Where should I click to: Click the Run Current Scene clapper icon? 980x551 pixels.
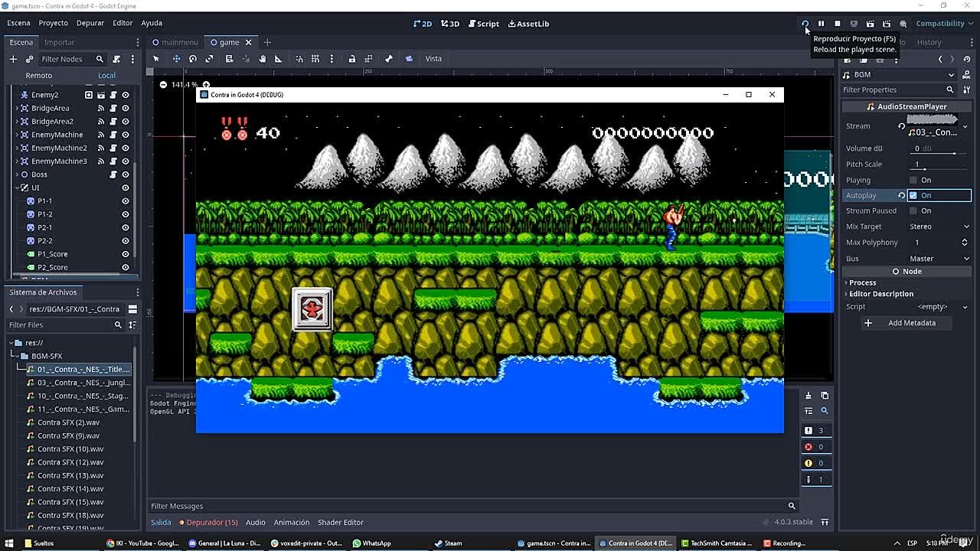870,24
